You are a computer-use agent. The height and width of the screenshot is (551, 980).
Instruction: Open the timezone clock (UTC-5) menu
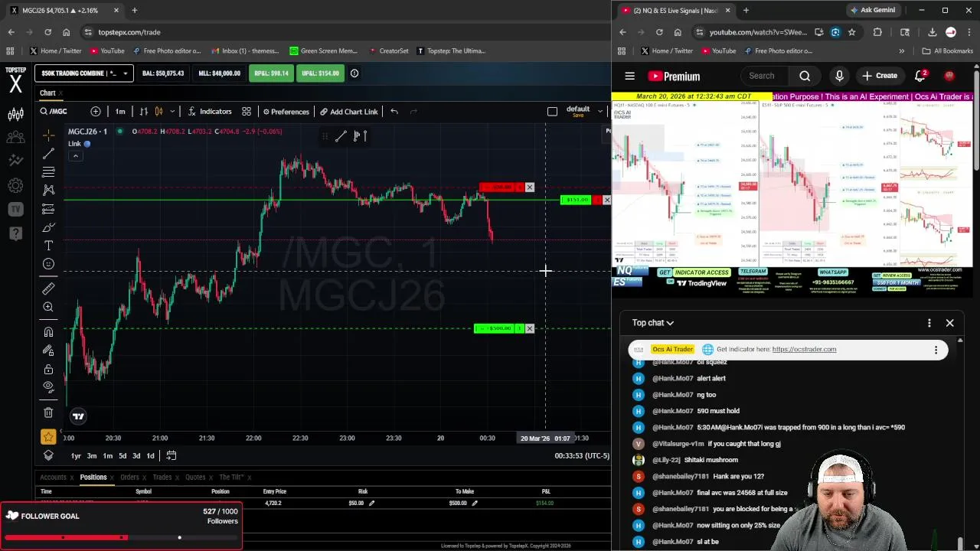(582, 456)
